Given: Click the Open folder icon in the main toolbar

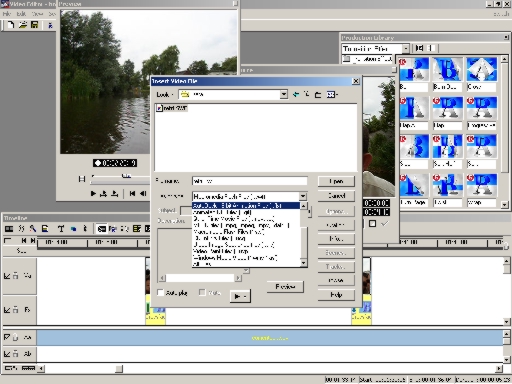Looking at the screenshot, I should click(x=23, y=25).
